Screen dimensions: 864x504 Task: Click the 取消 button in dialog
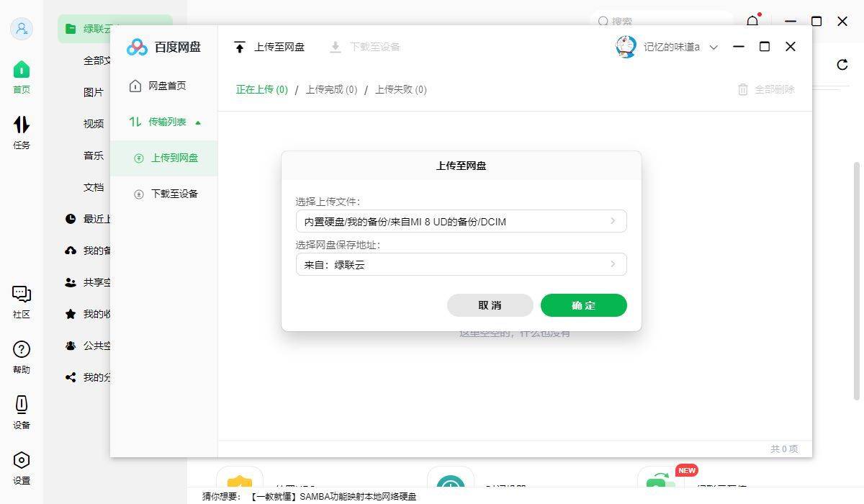tap(490, 305)
